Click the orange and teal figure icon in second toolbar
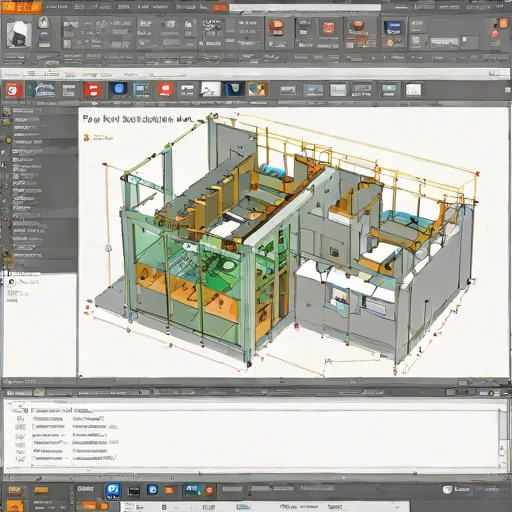Image resolution: width=512 pixels, height=512 pixels. [x=257, y=89]
